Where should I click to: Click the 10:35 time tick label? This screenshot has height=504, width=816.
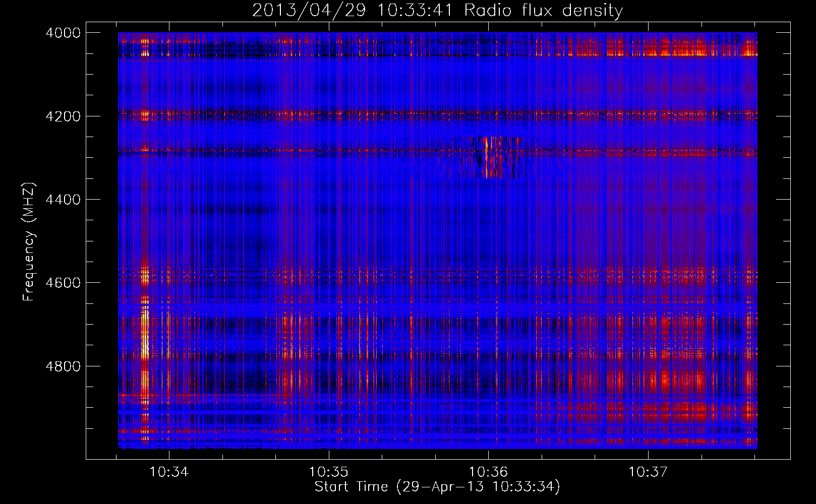[x=329, y=472]
